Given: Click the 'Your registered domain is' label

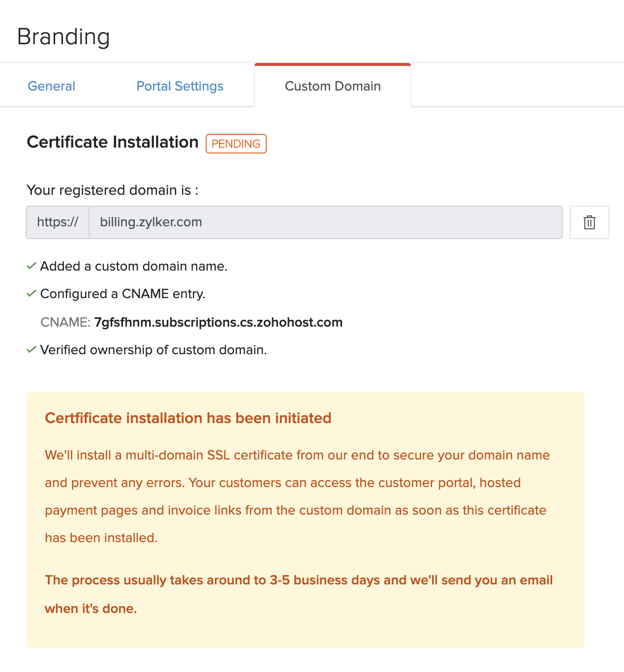Looking at the screenshot, I should tap(113, 190).
